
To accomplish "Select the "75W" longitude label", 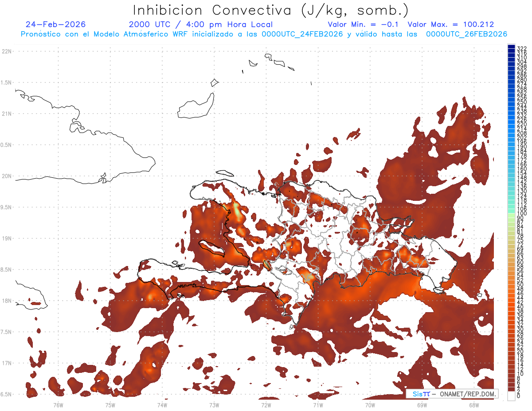I will tap(110, 405).
